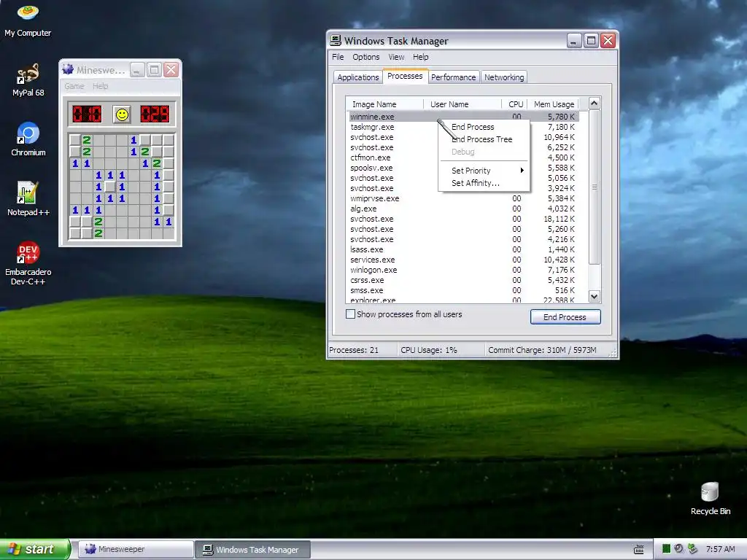
Task: Click the Minesweeper mine counter display
Action: point(87,114)
